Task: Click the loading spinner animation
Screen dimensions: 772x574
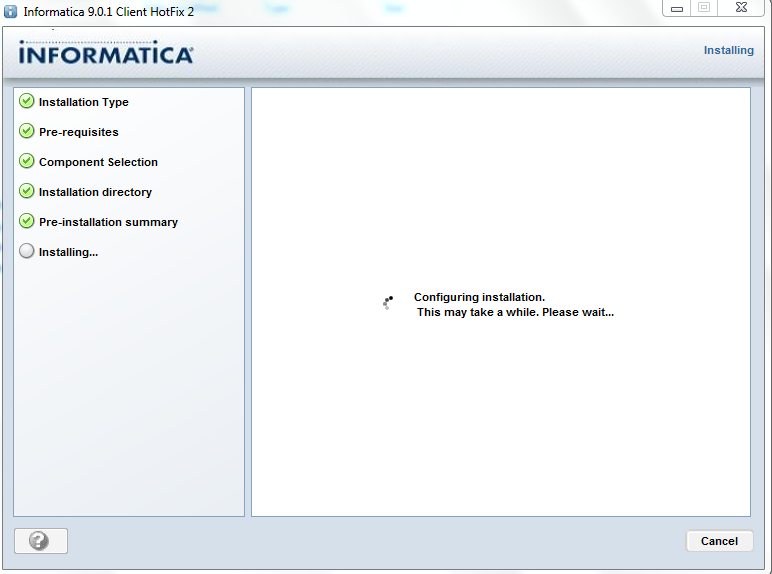Action: click(388, 302)
